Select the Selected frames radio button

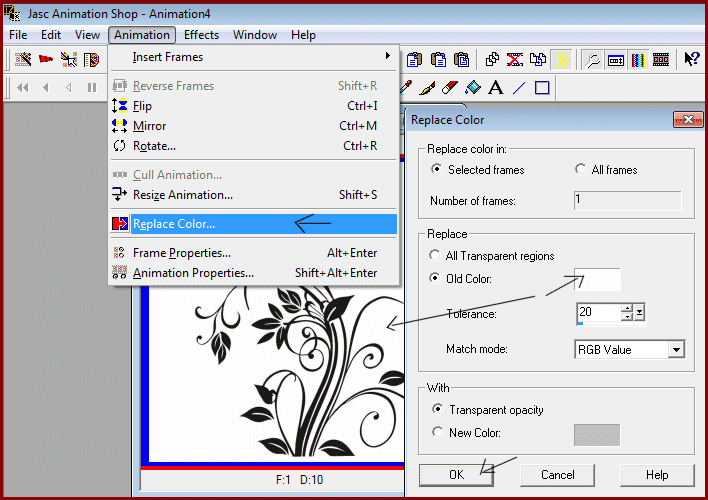436,169
